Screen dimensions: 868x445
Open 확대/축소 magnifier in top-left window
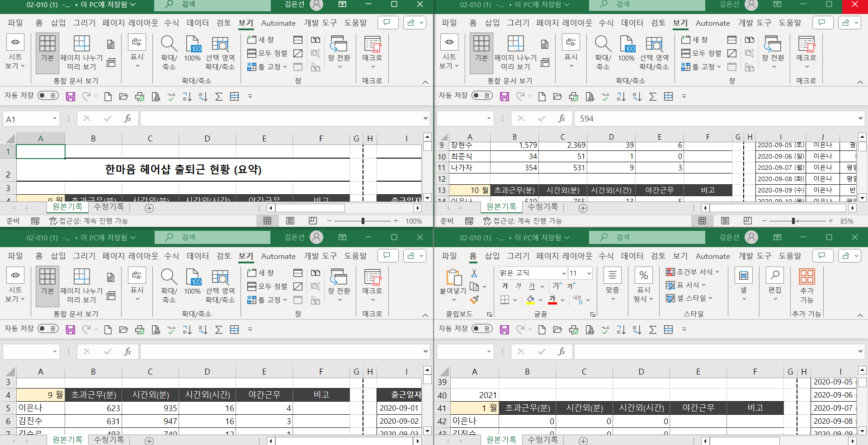[x=169, y=53]
